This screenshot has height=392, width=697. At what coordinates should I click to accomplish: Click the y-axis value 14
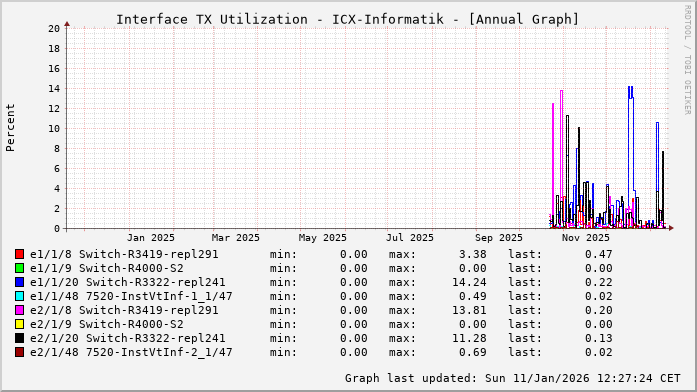point(54,89)
